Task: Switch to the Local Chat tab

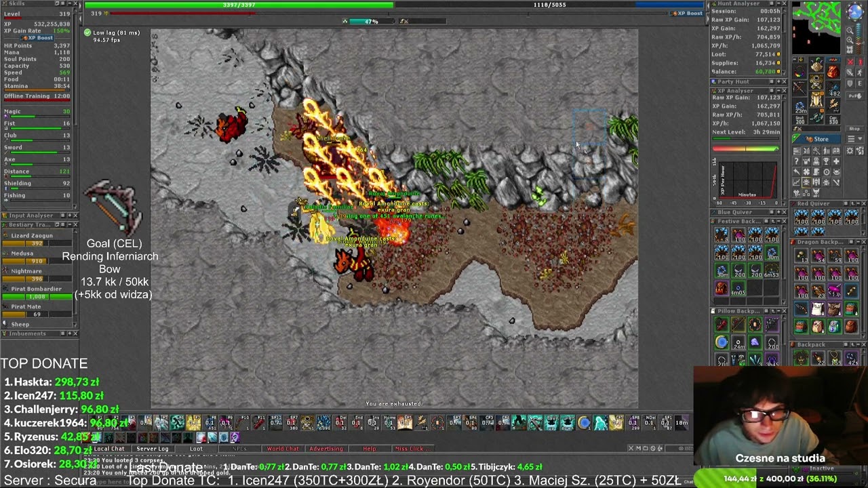Action: pyautogui.click(x=109, y=449)
